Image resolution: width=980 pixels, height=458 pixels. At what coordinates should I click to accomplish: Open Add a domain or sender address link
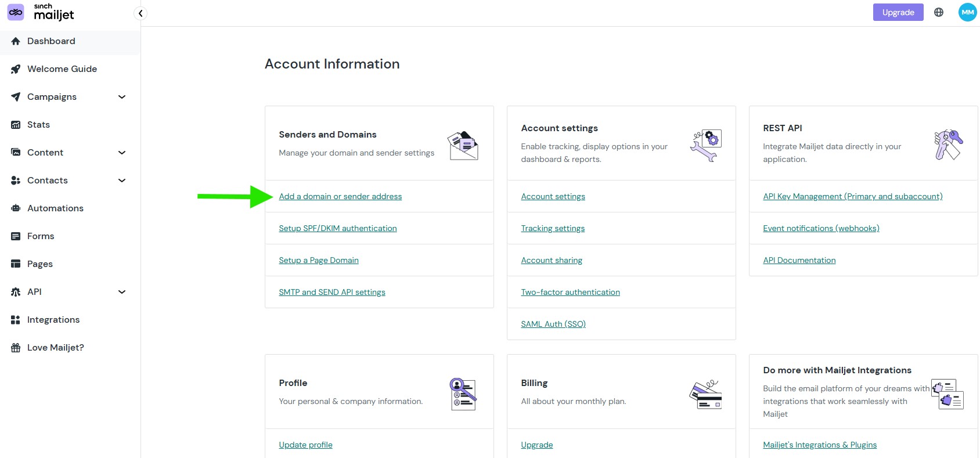[340, 197]
